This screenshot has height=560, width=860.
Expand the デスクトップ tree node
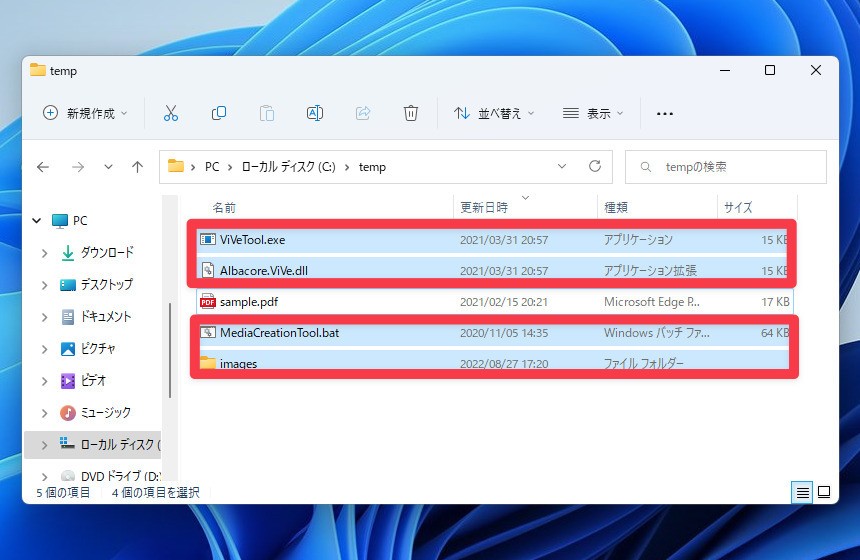tap(44, 285)
